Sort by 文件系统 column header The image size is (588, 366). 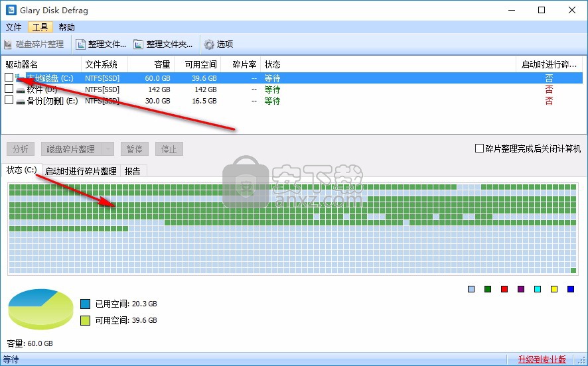[105, 64]
